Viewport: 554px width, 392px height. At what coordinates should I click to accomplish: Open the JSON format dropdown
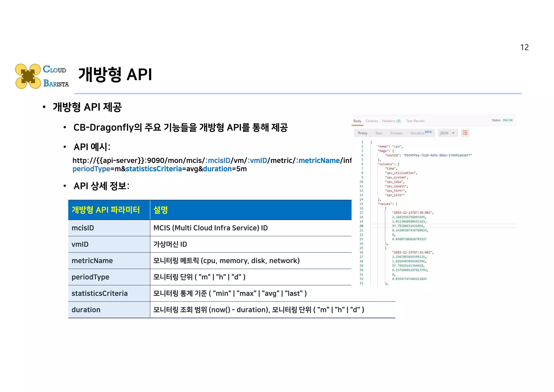pos(447,133)
